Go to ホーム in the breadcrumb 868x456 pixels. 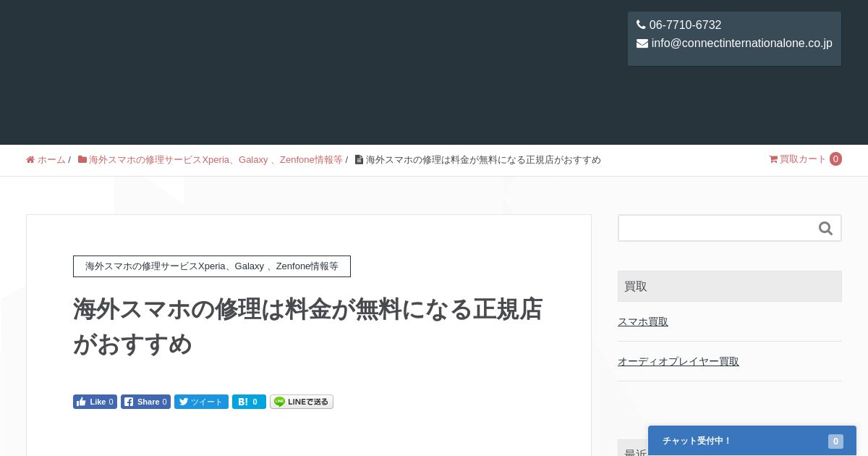click(51, 160)
